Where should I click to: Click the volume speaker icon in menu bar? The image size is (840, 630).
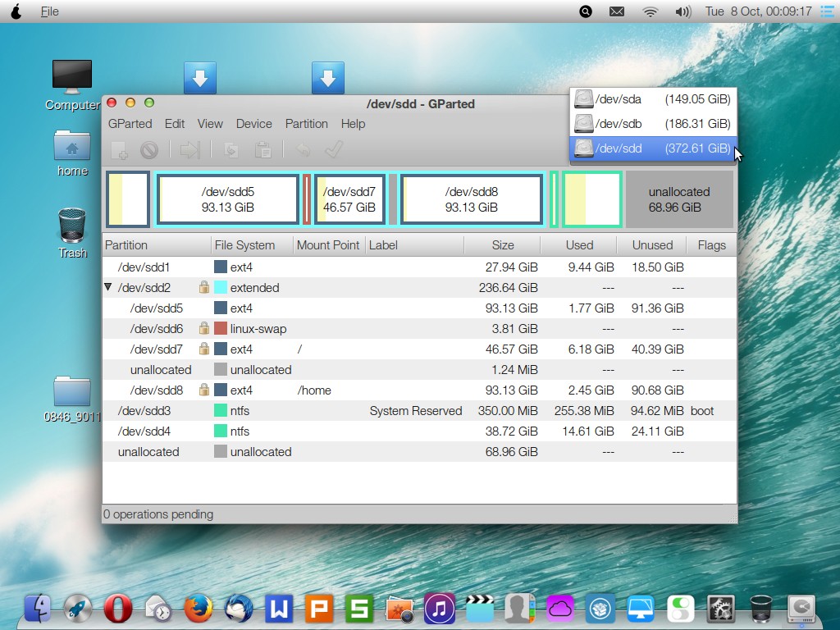pos(683,11)
